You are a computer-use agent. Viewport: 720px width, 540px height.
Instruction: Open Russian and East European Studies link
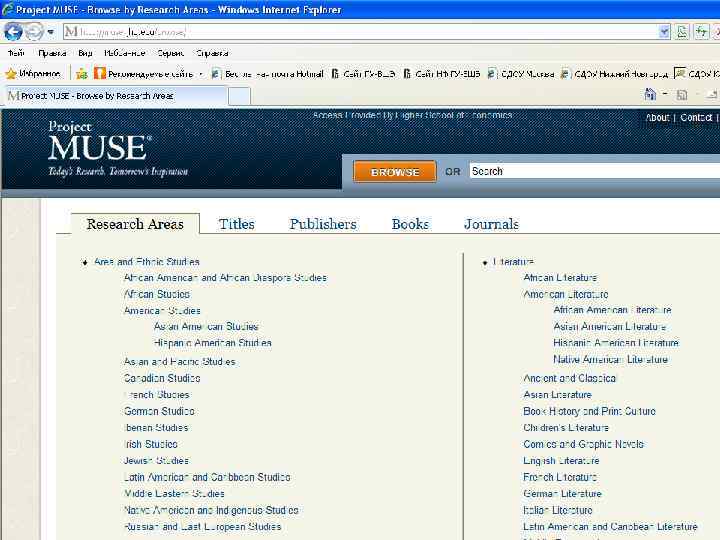click(x=202, y=527)
